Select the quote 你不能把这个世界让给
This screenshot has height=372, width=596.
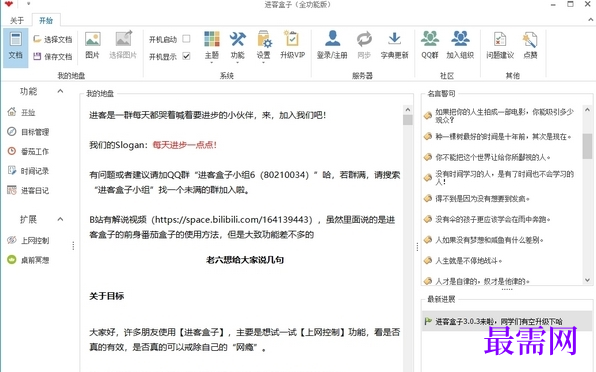point(493,157)
